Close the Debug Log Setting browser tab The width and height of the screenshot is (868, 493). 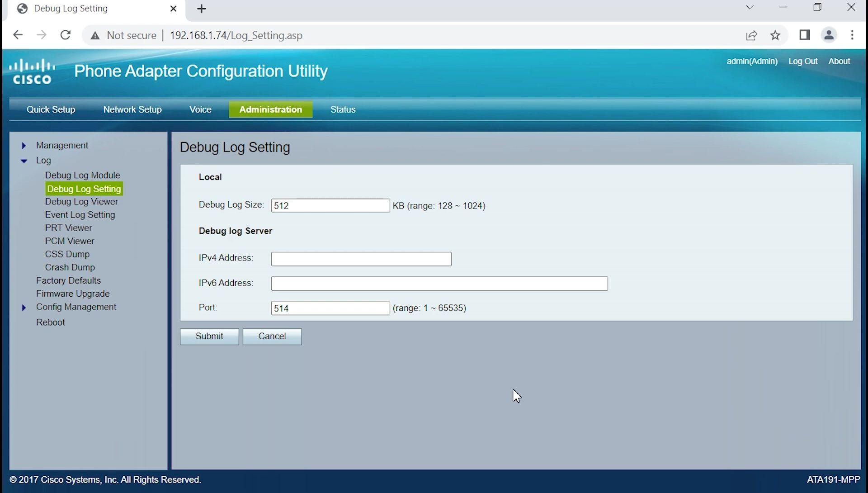pos(173,9)
